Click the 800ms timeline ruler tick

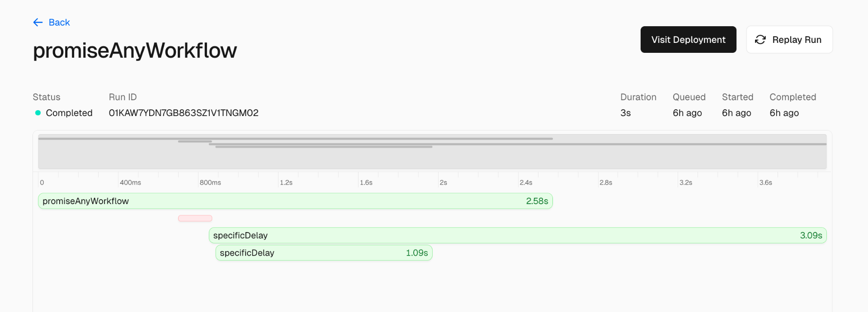(210, 182)
